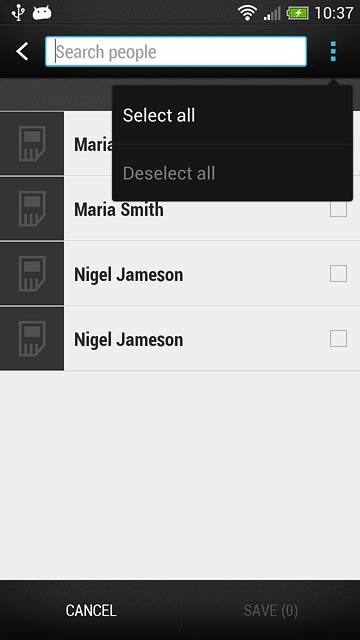
Task: Tap the Android debug icon in status bar
Action: tap(42, 13)
